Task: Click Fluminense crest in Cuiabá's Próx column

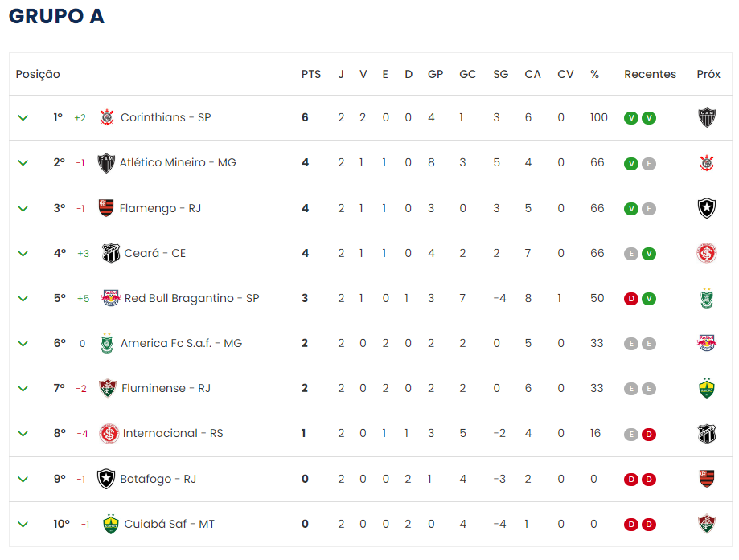Action: (707, 524)
